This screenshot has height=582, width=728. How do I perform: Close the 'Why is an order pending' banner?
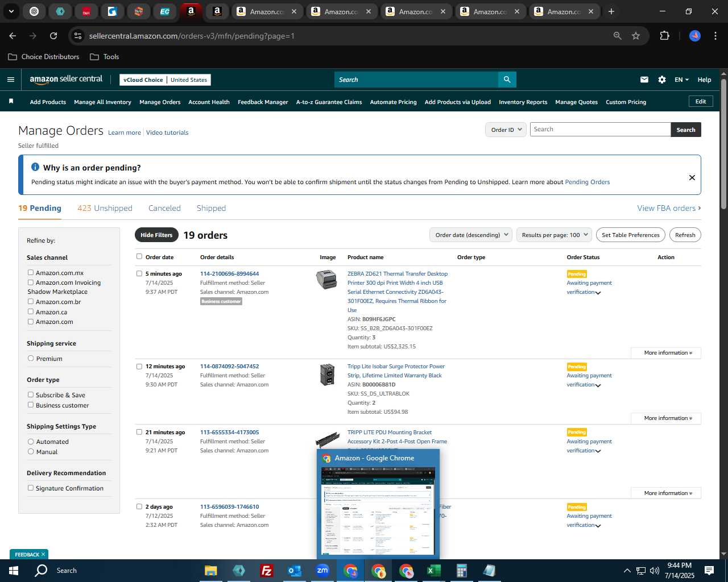(x=692, y=177)
